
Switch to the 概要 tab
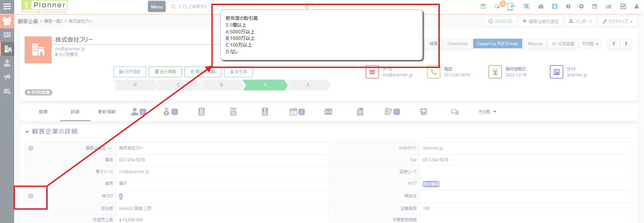43,112
